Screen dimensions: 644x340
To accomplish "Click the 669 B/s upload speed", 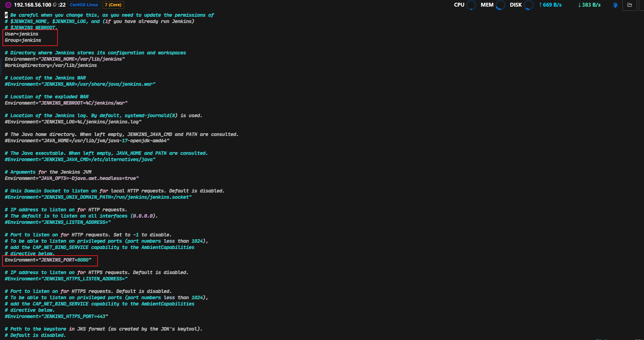I will [x=550, y=5].
